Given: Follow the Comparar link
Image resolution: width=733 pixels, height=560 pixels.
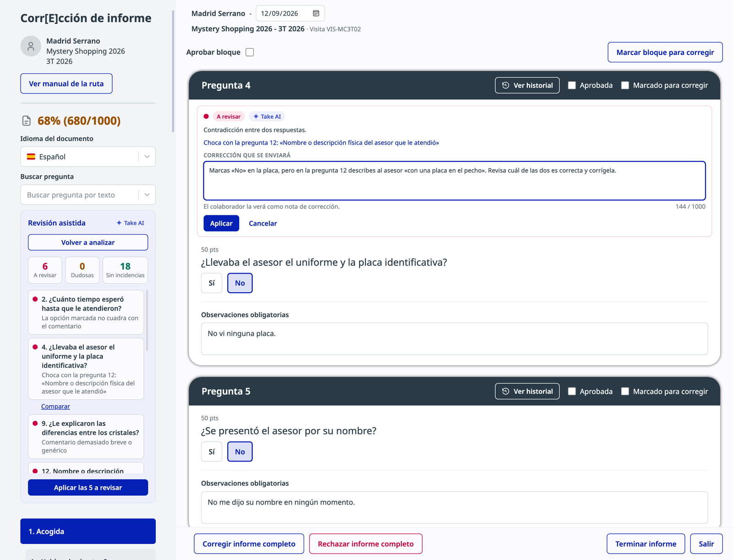Looking at the screenshot, I should 55,406.
